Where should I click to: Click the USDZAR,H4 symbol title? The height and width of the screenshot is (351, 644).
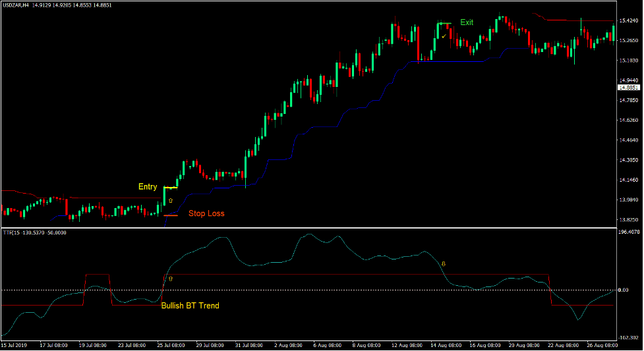click(x=16, y=5)
